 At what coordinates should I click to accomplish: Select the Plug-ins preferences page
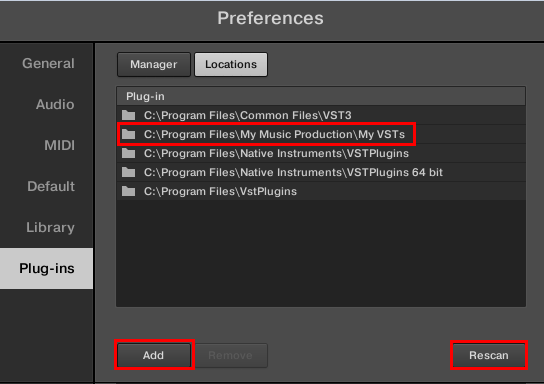46,268
